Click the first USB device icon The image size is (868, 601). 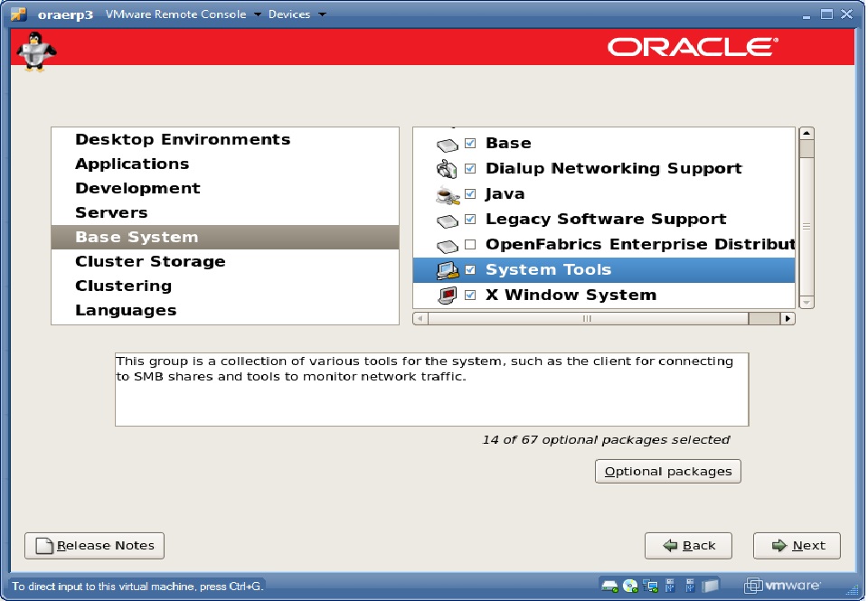(670, 585)
